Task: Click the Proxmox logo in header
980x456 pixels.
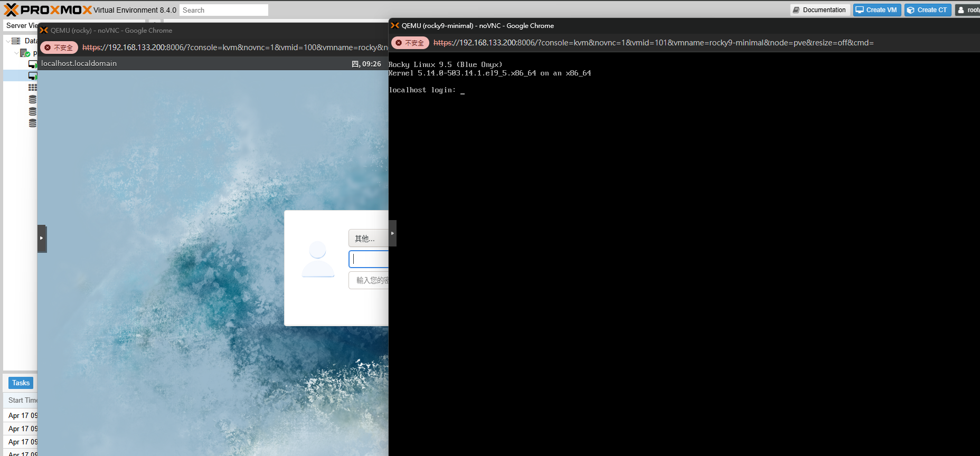Action: click(48, 10)
